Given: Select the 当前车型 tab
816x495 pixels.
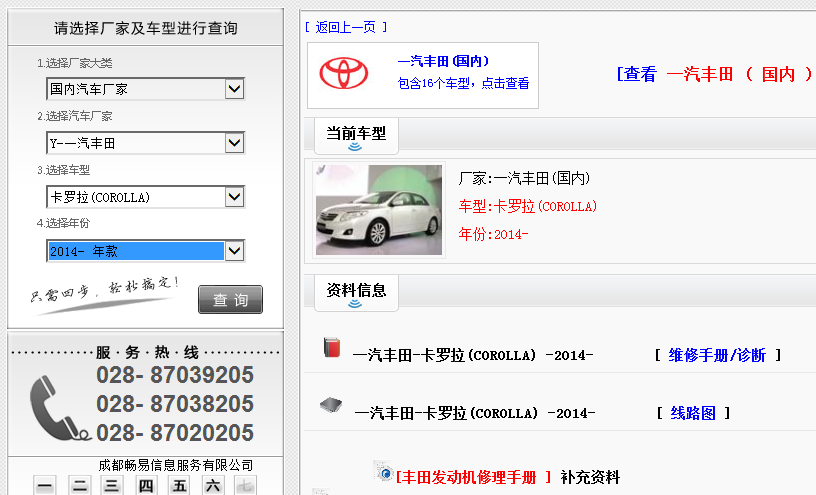Looking at the screenshot, I should [356, 136].
